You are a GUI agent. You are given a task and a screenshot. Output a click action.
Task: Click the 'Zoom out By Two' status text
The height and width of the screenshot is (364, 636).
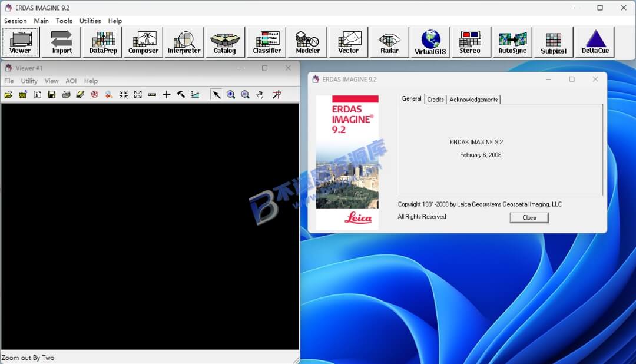pyautogui.click(x=28, y=358)
